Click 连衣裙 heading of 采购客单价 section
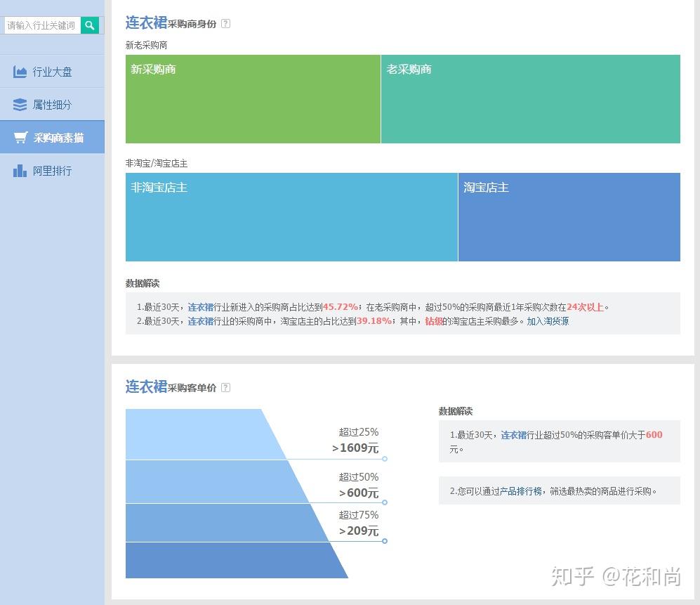The width and height of the screenshot is (700, 605). [x=146, y=386]
